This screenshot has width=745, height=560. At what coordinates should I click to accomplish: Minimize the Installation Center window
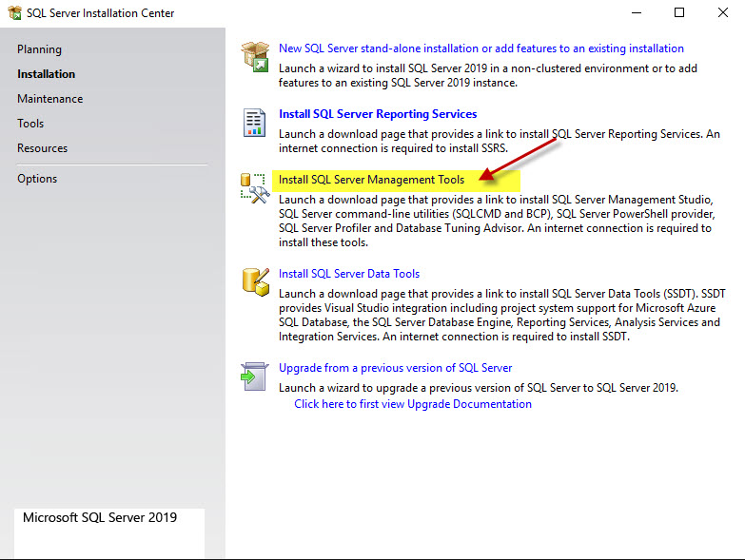[x=637, y=12]
